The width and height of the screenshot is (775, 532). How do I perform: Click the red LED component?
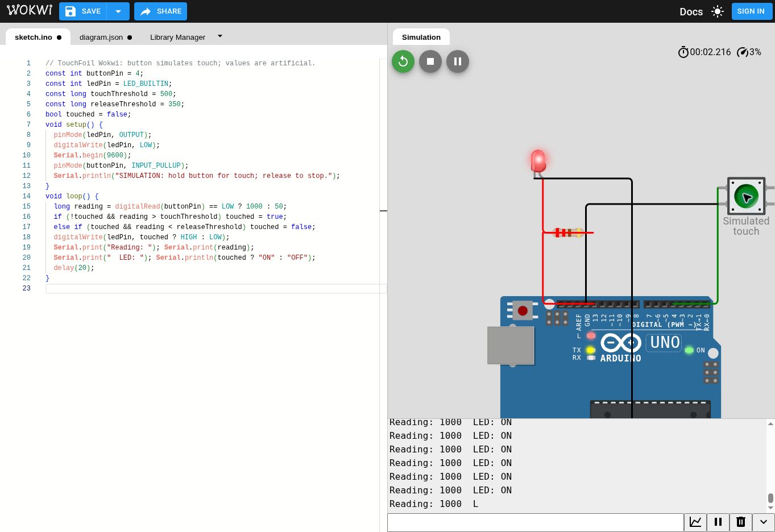coord(538,161)
